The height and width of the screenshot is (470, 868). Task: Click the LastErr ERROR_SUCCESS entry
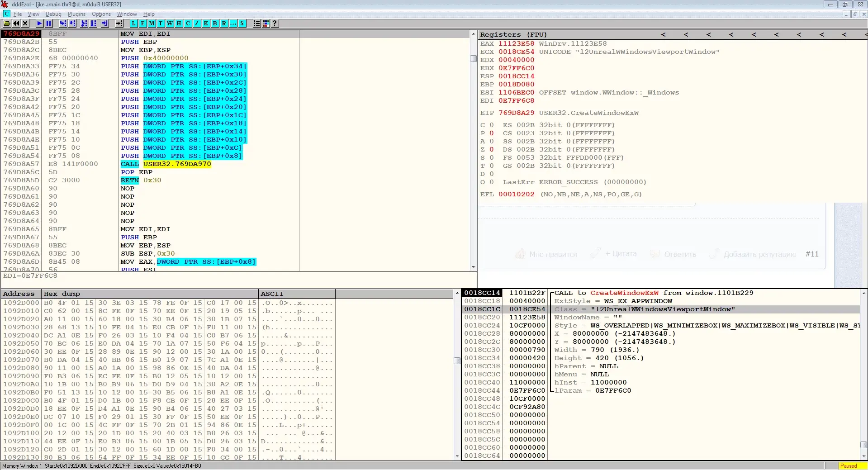pyautogui.click(x=574, y=182)
